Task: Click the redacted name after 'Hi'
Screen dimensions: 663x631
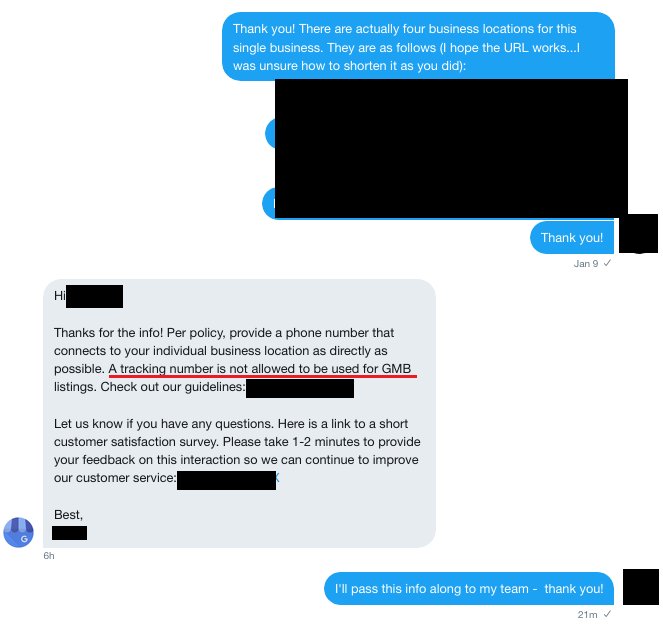Action: (x=94, y=296)
